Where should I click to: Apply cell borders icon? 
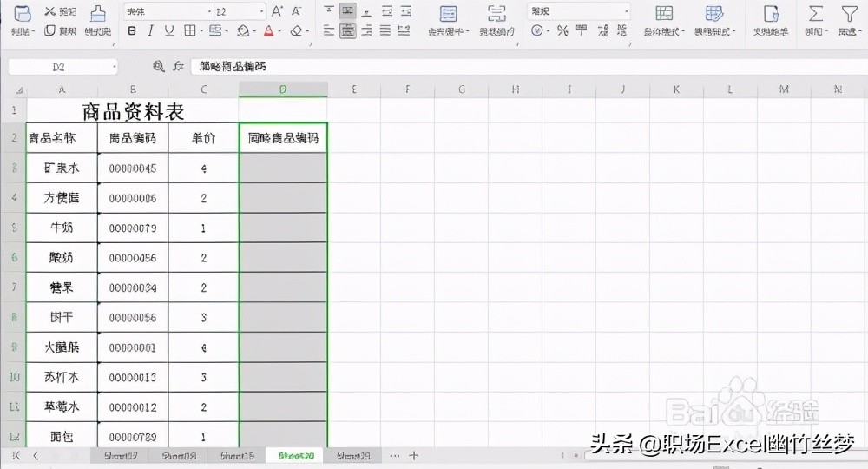click(x=190, y=31)
